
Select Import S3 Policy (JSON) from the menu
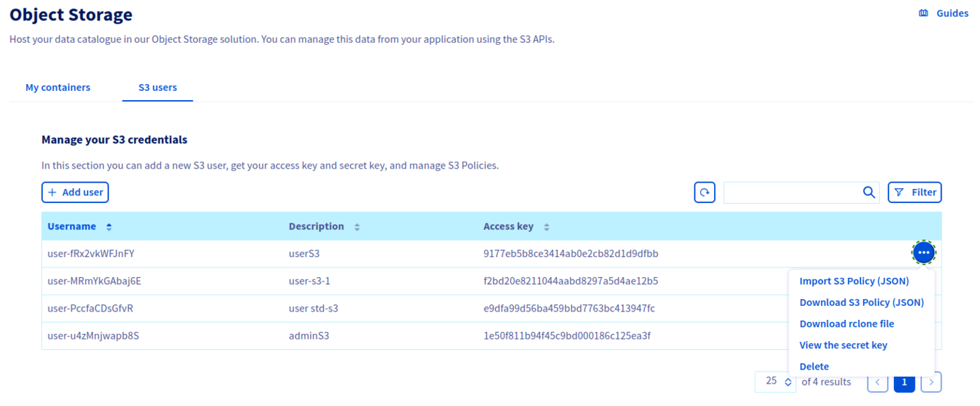pos(853,281)
